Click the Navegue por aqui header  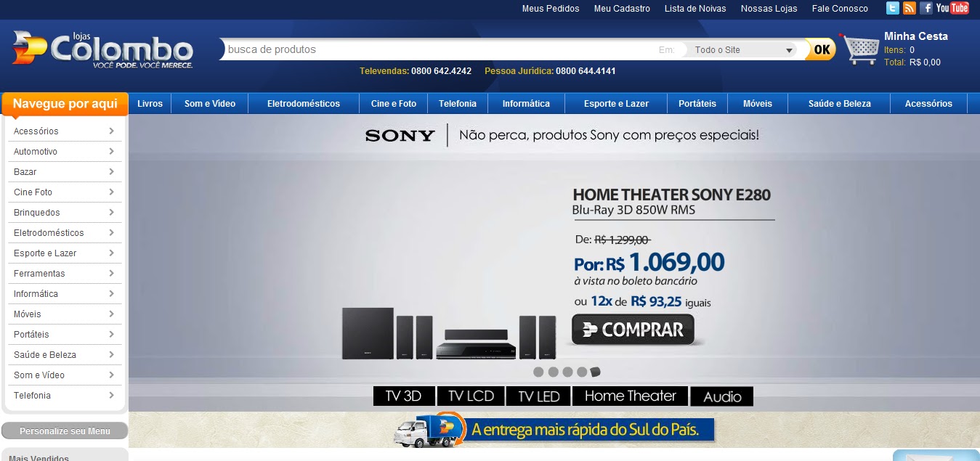[65, 104]
